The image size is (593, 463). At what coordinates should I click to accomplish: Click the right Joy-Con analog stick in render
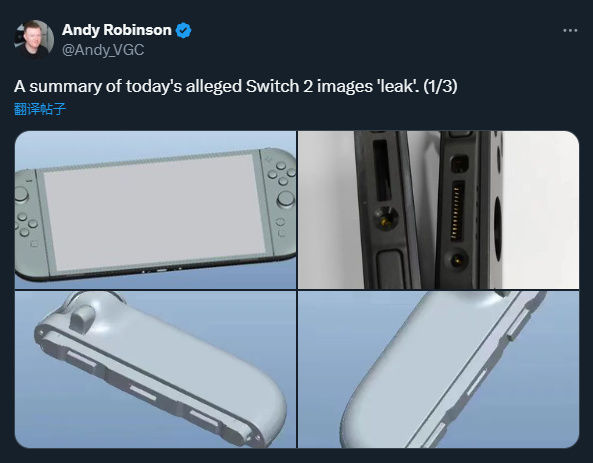pyautogui.click(x=286, y=199)
